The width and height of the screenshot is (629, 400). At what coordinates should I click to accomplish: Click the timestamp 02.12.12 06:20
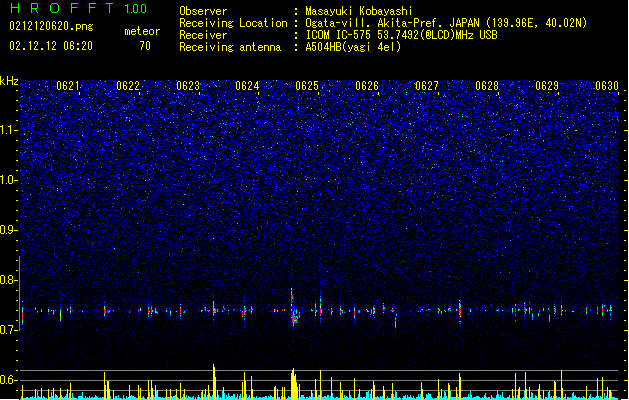click(x=51, y=46)
